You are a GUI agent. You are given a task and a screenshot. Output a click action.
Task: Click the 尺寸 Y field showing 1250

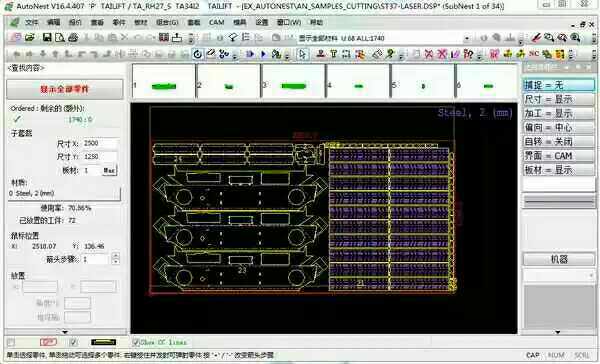click(100, 157)
